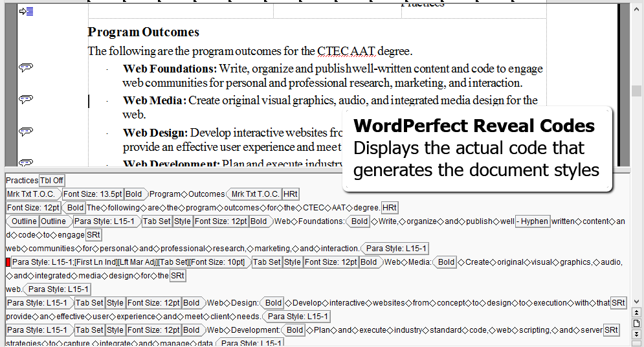Click the page icon between the page arrows
The height and width of the screenshot is (347, 644).
tap(636, 323)
